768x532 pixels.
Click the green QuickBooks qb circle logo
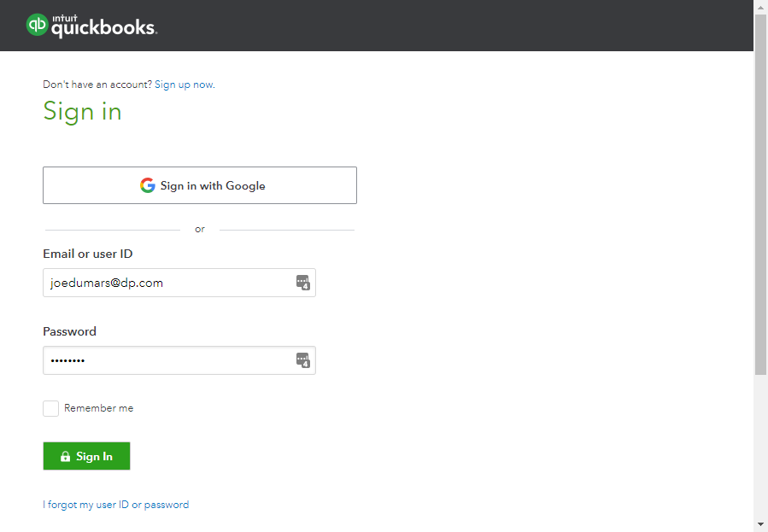point(38,26)
